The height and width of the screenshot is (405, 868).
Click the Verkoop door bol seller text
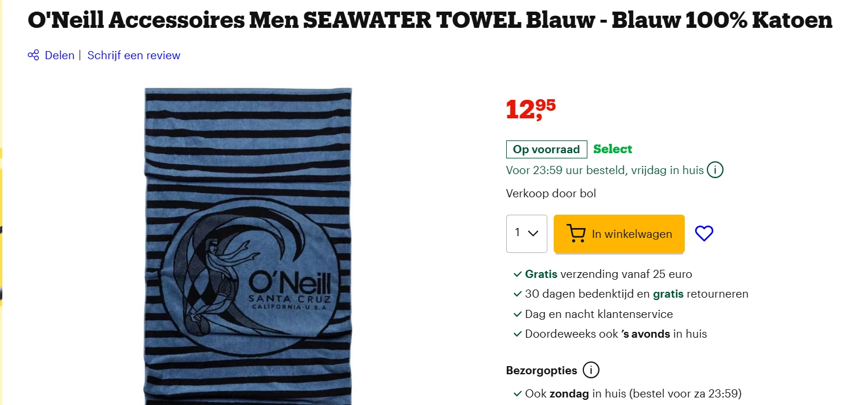[x=551, y=194]
